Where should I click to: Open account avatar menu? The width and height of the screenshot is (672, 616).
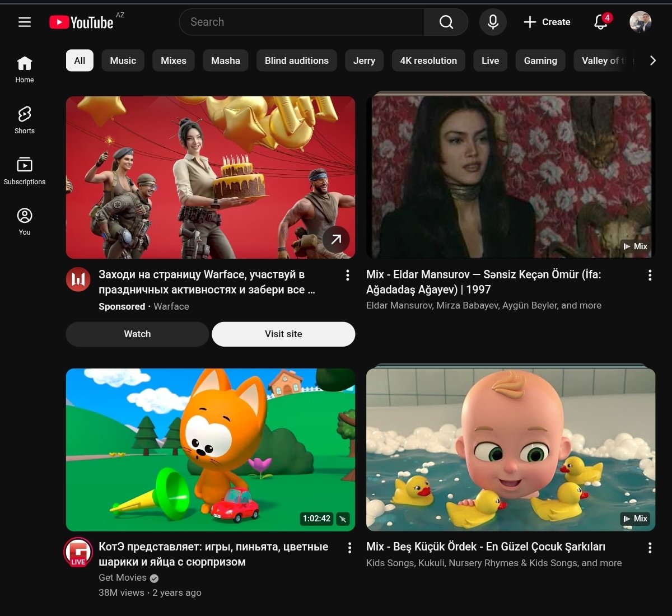640,22
